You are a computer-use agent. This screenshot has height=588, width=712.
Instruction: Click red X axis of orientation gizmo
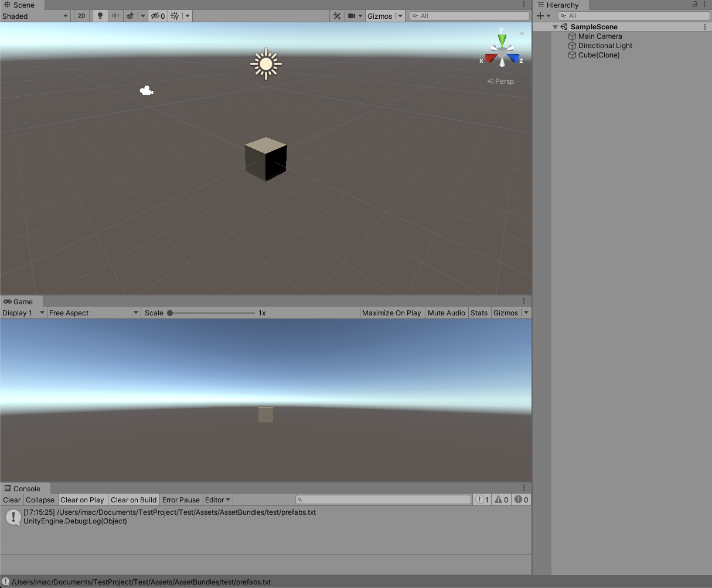(x=490, y=58)
